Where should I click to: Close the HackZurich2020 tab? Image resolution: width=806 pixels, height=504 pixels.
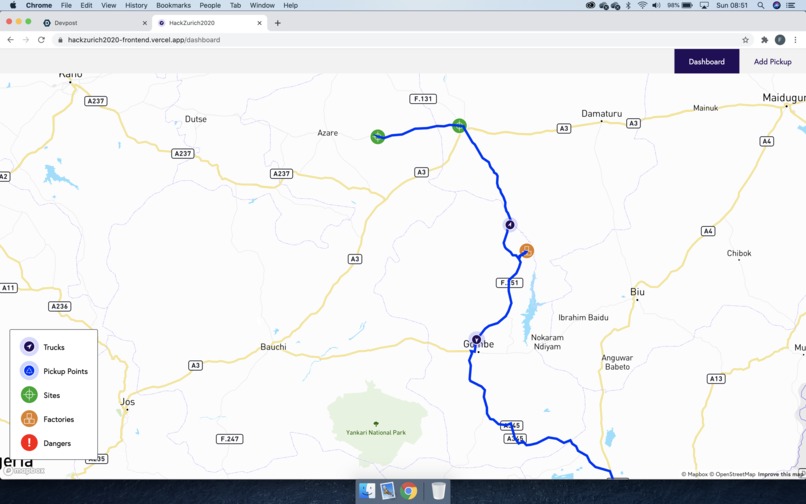(260, 23)
